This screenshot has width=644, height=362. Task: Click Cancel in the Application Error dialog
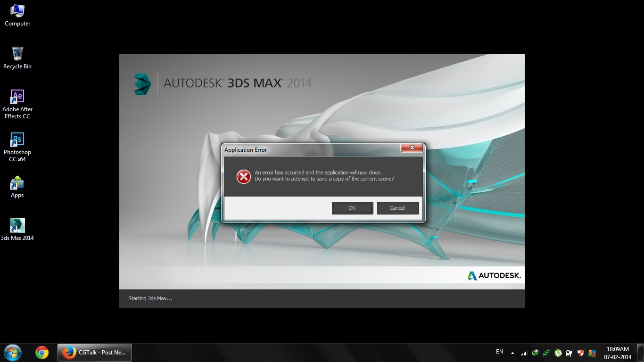pos(397,208)
